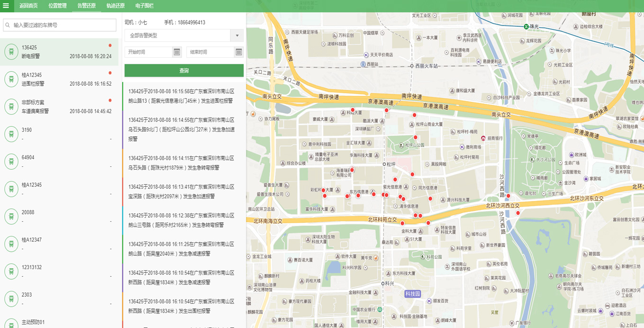Go to 电子围栏 in the top menu
This screenshot has width=644, height=328.
point(145,6)
